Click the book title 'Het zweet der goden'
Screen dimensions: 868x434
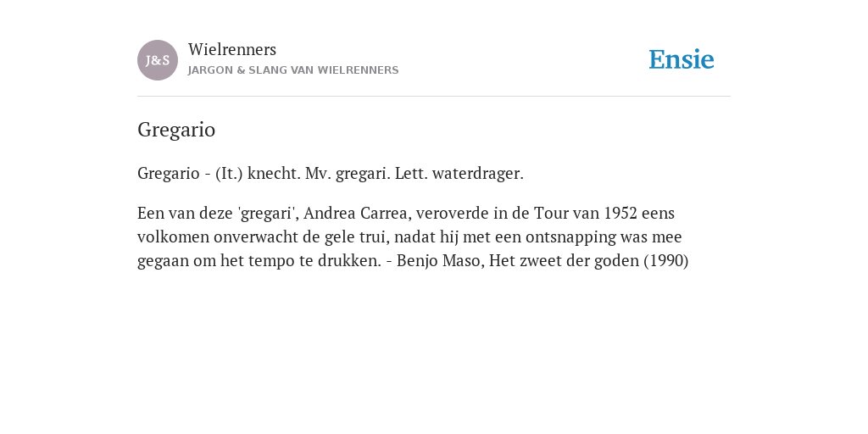click(x=564, y=261)
